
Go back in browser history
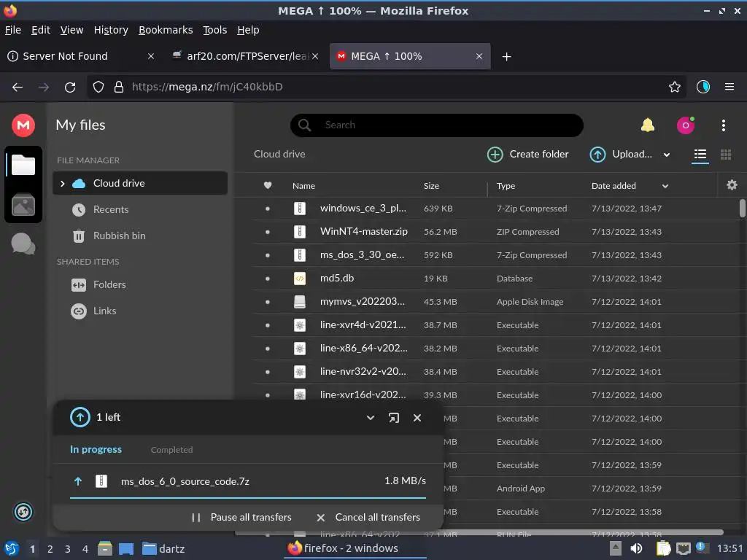18,87
